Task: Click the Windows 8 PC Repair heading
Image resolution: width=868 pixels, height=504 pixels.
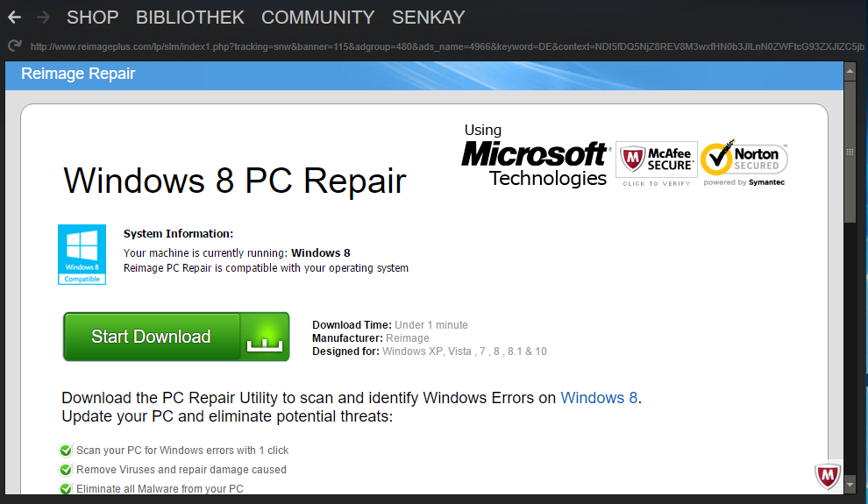Action: tap(235, 181)
